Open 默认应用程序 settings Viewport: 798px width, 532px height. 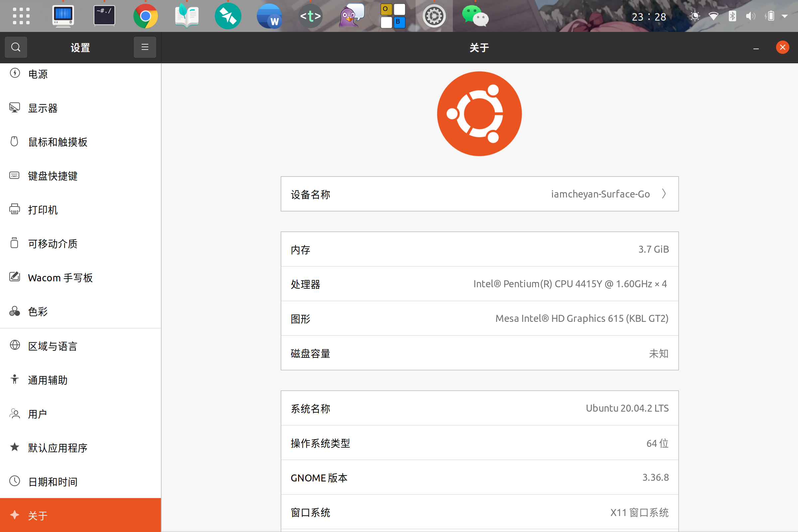[58, 448]
